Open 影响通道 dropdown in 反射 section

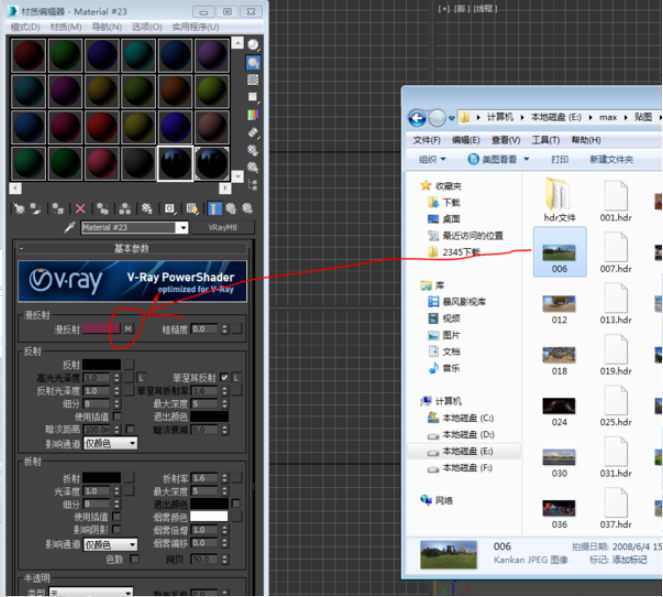(x=110, y=443)
